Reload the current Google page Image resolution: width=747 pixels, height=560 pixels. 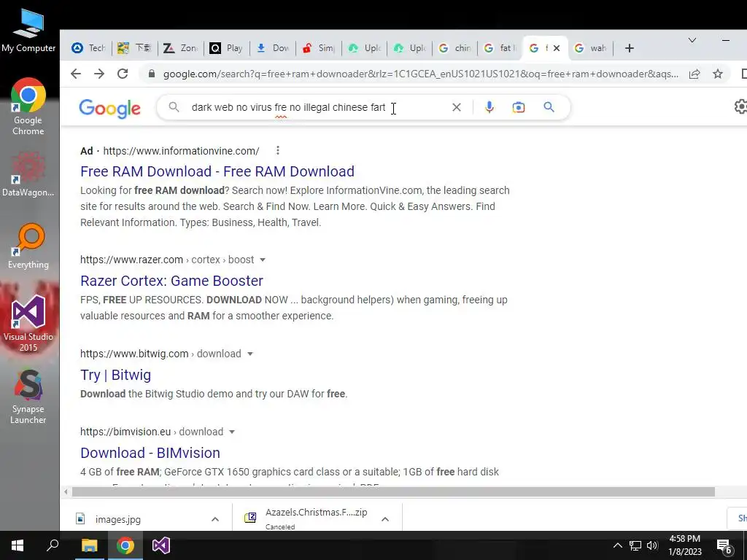(x=123, y=74)
